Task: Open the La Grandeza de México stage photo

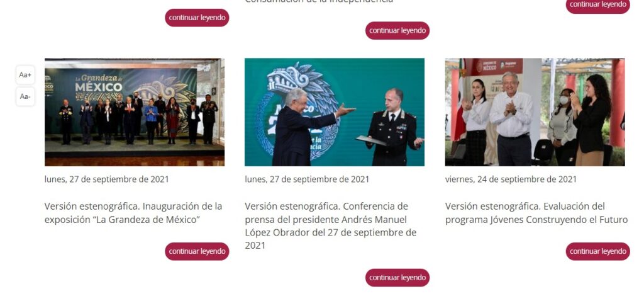Action: tap(135, 112)
